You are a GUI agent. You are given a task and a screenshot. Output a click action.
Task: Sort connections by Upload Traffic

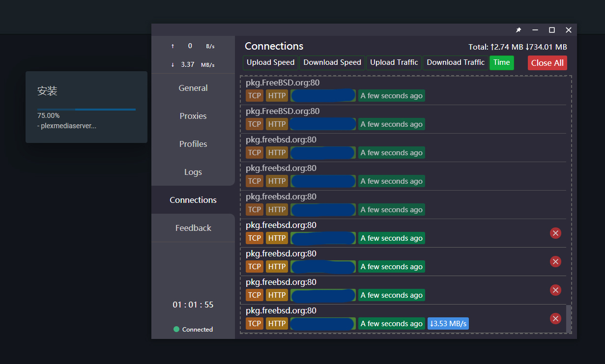(394, 62)
